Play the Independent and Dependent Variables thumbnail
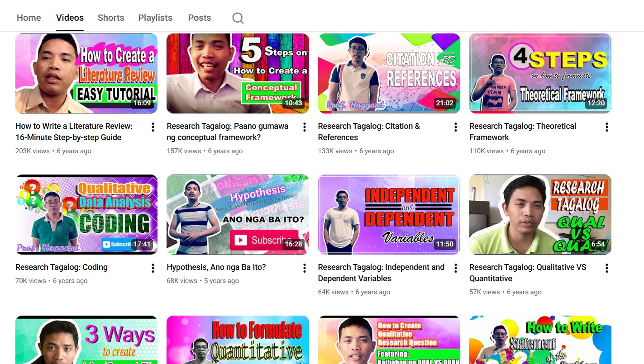This screenshot has height=364, width=644. tap(389, 214)
